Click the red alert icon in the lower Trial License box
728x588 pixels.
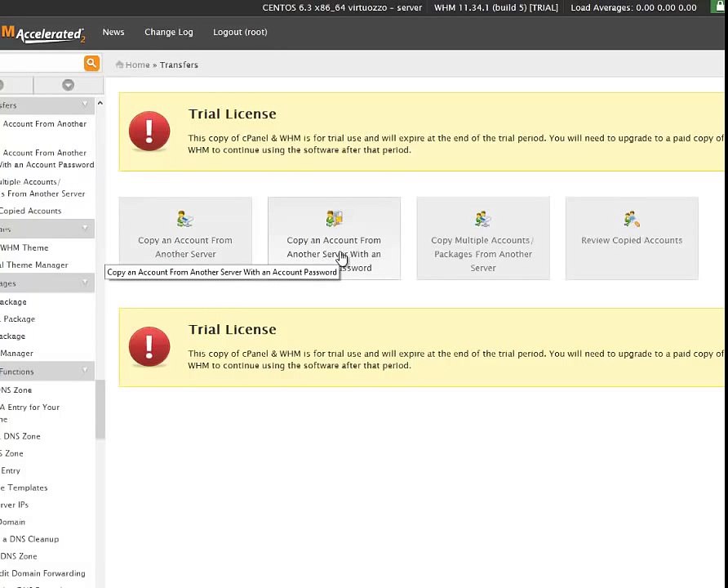(x=149, y=346)
